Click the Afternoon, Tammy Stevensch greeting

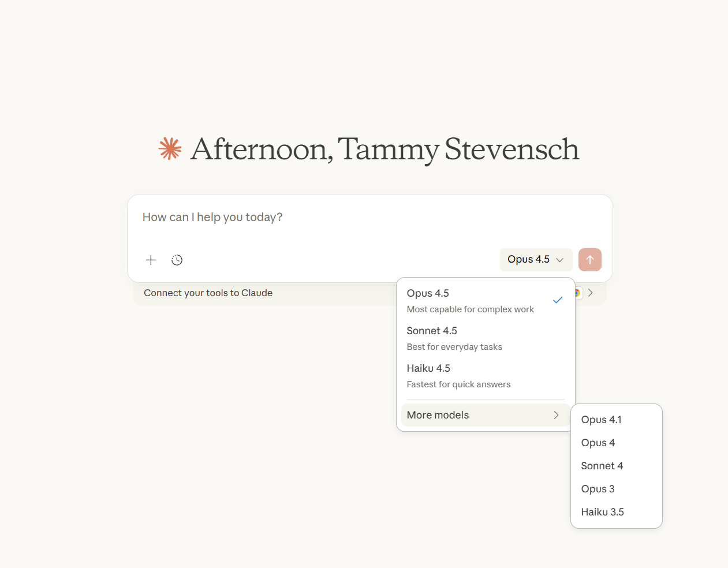384,149
